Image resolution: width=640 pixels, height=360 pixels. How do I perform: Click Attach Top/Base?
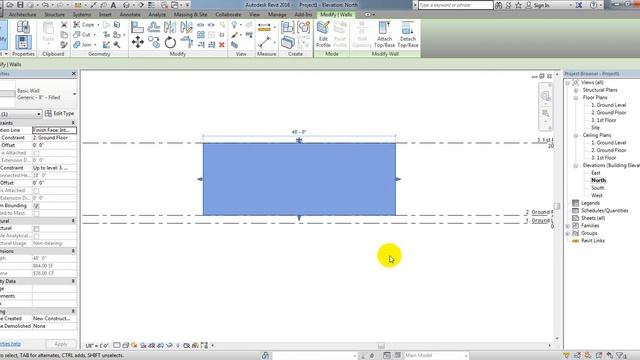tap(384, 35)
